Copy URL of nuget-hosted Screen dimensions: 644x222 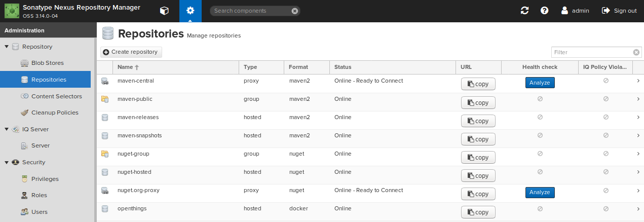click(x=478, y=175)
